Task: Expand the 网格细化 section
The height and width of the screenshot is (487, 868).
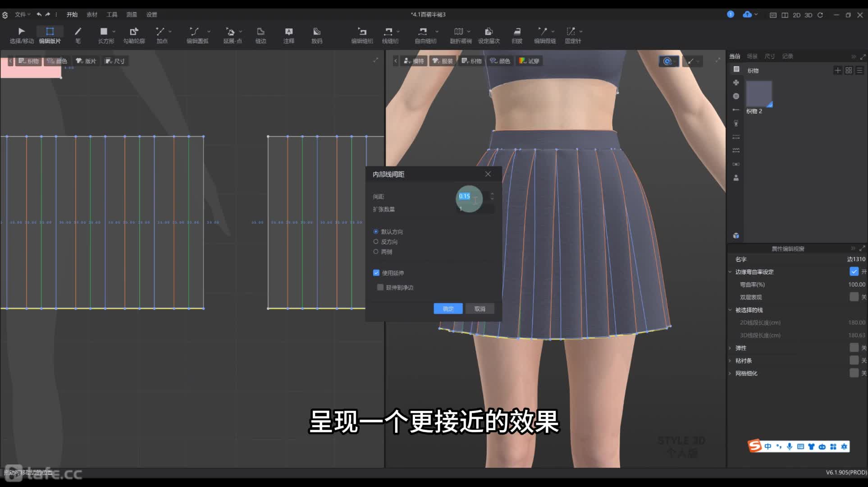Action: click(730, 373)
